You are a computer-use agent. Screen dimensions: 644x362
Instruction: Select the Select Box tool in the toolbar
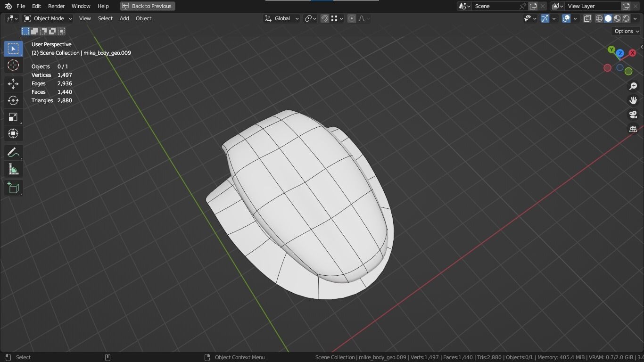(13, 49)
